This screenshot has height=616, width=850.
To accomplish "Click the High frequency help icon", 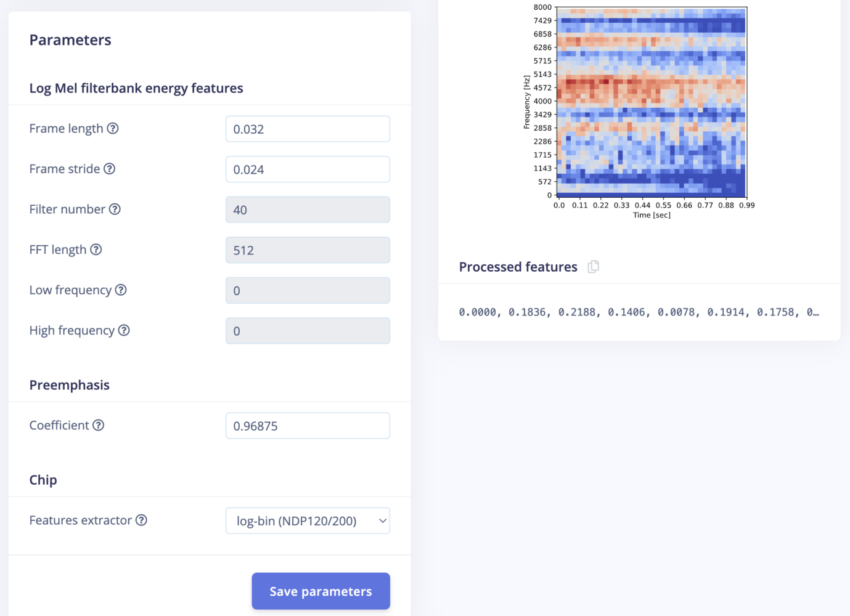I will point(124,330).
